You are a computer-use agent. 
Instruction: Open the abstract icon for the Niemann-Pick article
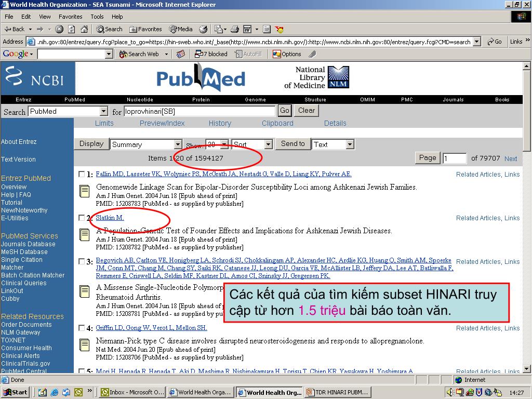coord(85,344)
